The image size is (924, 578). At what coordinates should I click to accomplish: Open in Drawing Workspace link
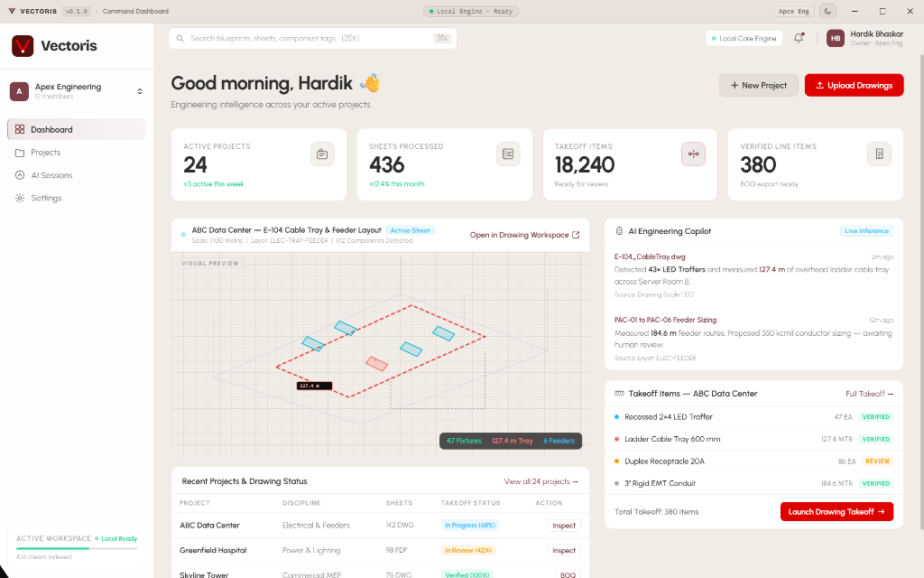point(524,235)
